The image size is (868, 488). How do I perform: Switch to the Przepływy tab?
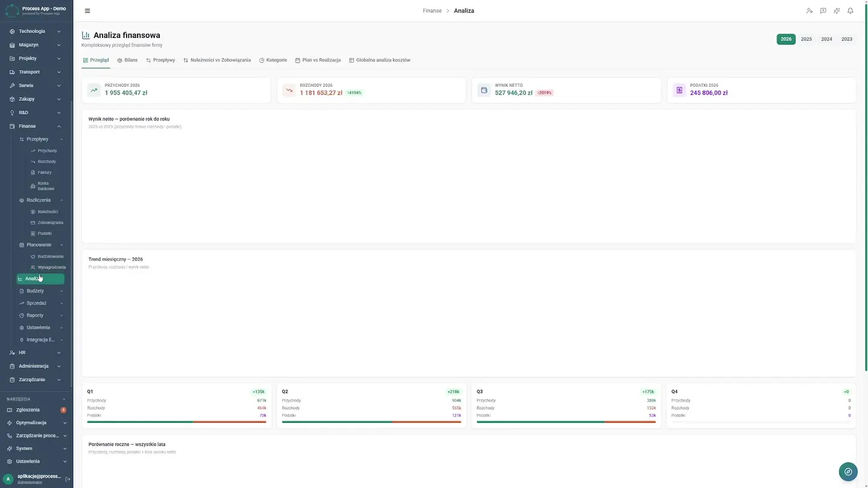click(x=160, y=60)
